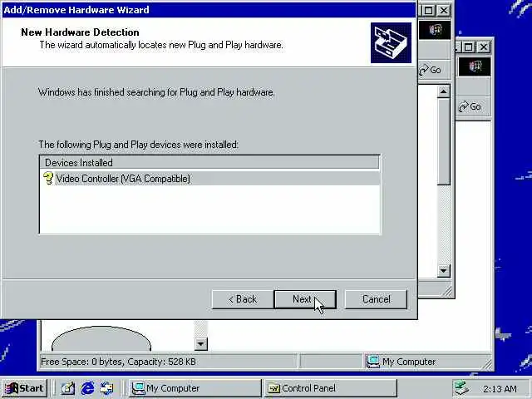Select Video Controller (VGA Compatible) device row
Screen dimensions: 532x399
tap(209, 179)
